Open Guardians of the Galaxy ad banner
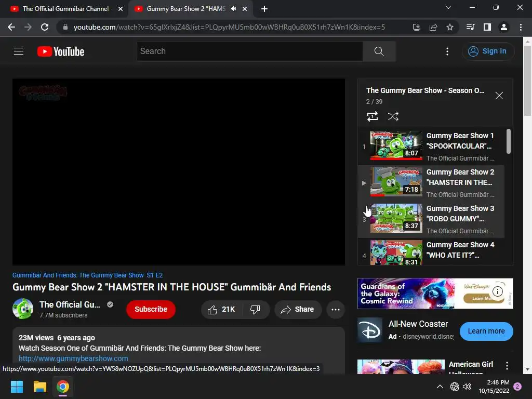Viewport: 532px width, 399px height. point(435,294)
